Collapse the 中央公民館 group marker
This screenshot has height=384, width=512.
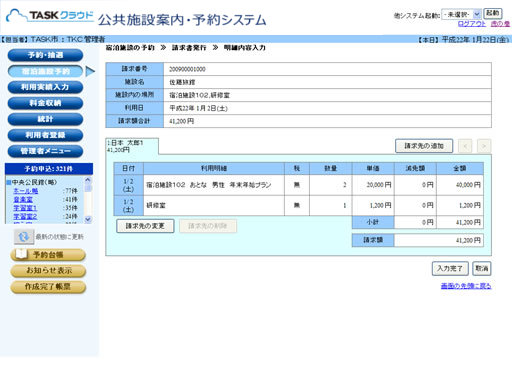tap(9, 182)
